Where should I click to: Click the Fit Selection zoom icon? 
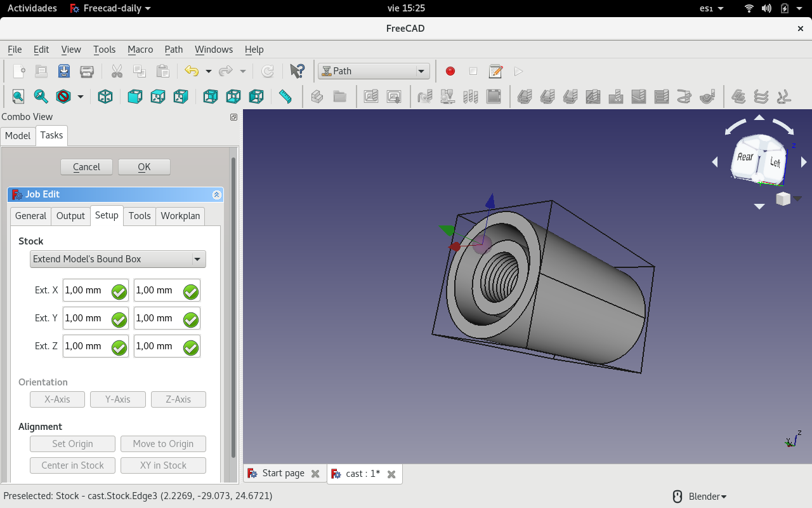(x=41, y=97)
